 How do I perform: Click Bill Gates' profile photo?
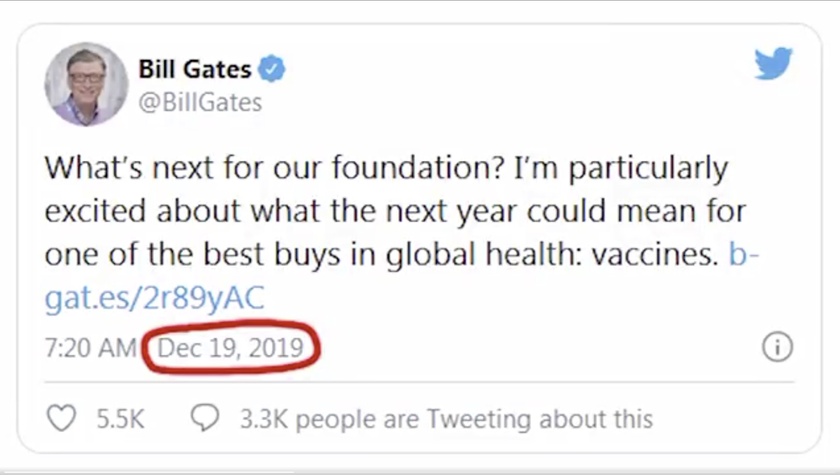click(86, 84)
